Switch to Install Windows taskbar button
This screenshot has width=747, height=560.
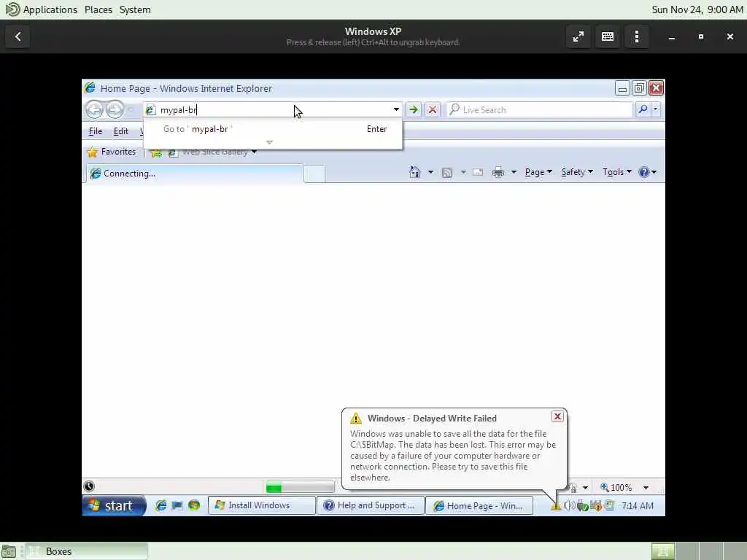tap(262, 506)
